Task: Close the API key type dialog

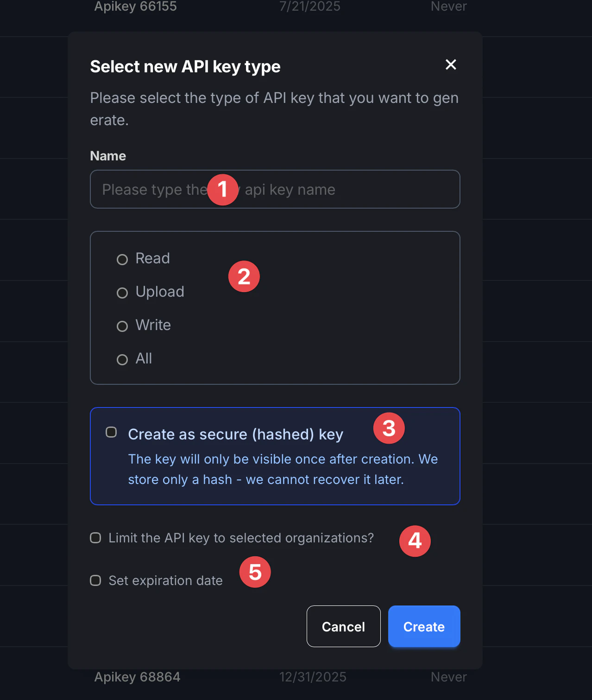Action: coord(451,64)
